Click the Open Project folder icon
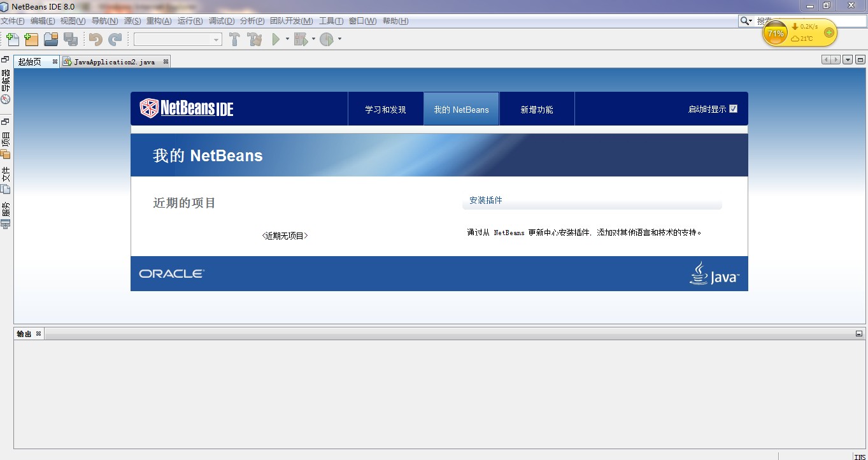The width and height of the screenshot is (868, 460). pyautogui.click(x=51, y=40)
